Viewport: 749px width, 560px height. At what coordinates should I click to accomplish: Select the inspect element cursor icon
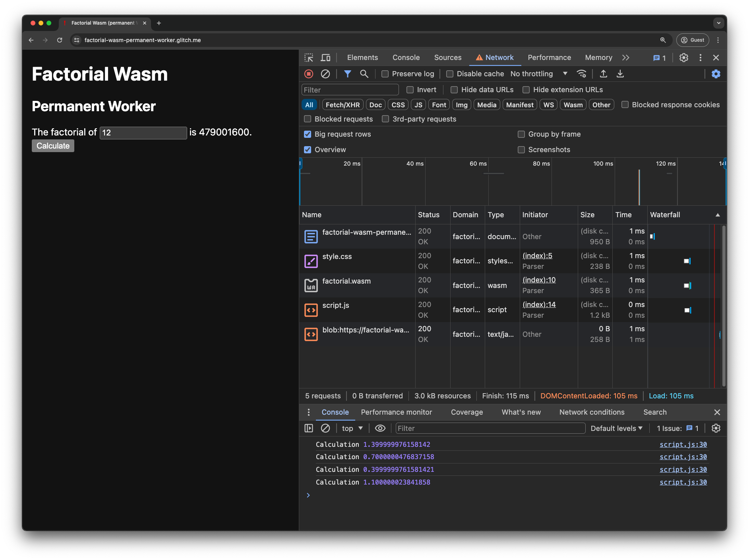[309, 58]
